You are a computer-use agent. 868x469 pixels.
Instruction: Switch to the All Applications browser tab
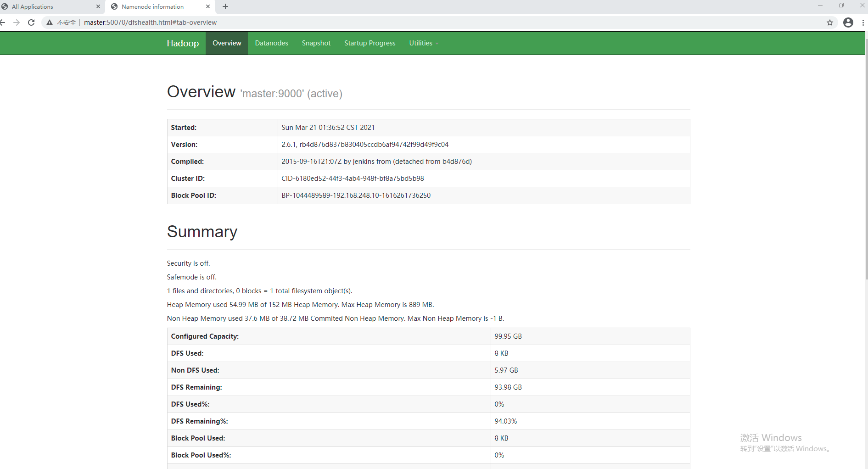pos(50,6)
